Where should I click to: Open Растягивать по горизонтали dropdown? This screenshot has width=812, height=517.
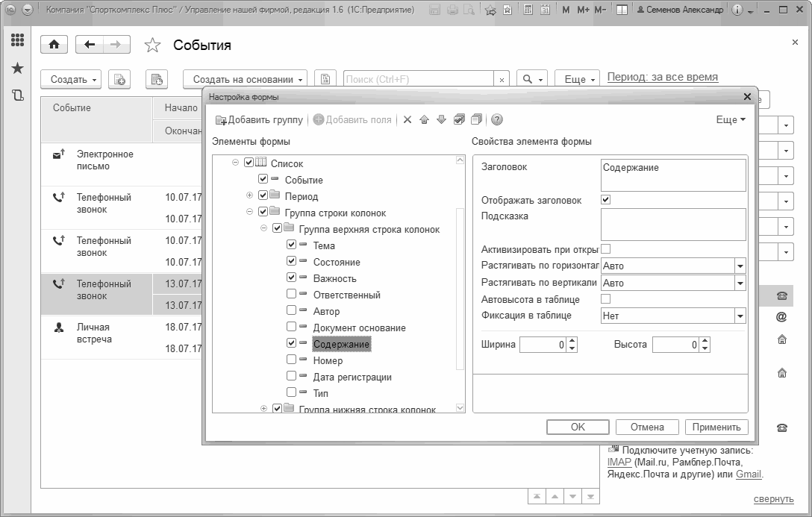(x=740, y=266)
